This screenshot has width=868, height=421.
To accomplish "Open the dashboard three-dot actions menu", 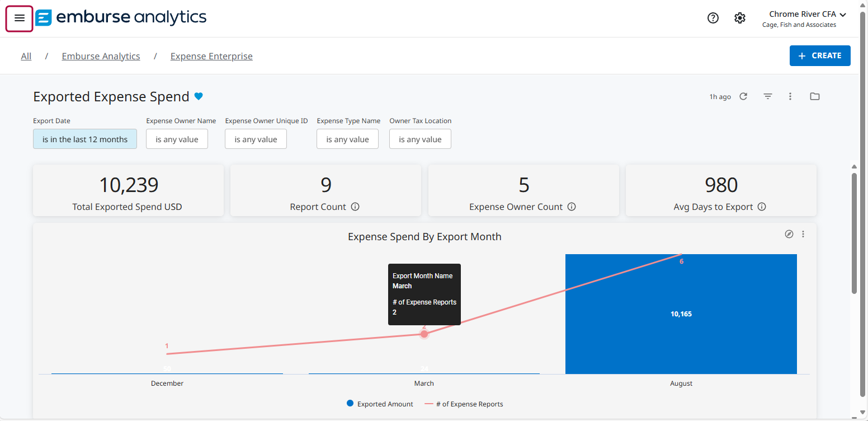I will click(x=790, y=96).
